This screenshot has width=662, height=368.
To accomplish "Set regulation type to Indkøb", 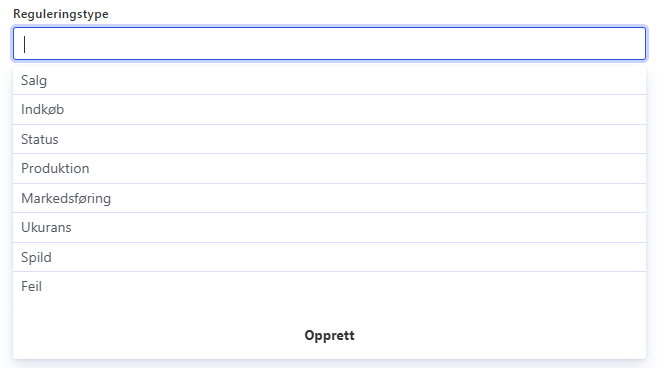I will tap(329, 110).
